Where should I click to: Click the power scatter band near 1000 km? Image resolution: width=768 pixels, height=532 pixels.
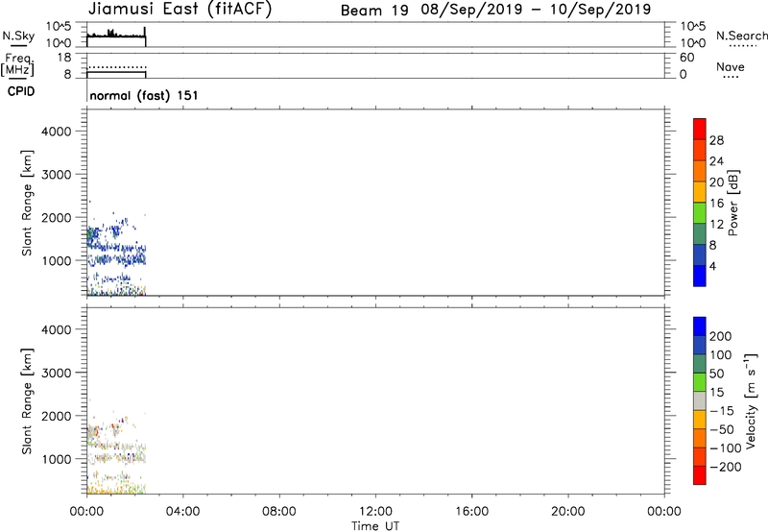pos(116,258)
